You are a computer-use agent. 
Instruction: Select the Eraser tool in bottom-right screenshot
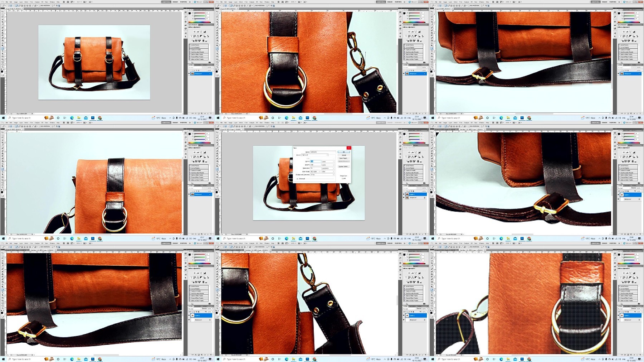432,279
